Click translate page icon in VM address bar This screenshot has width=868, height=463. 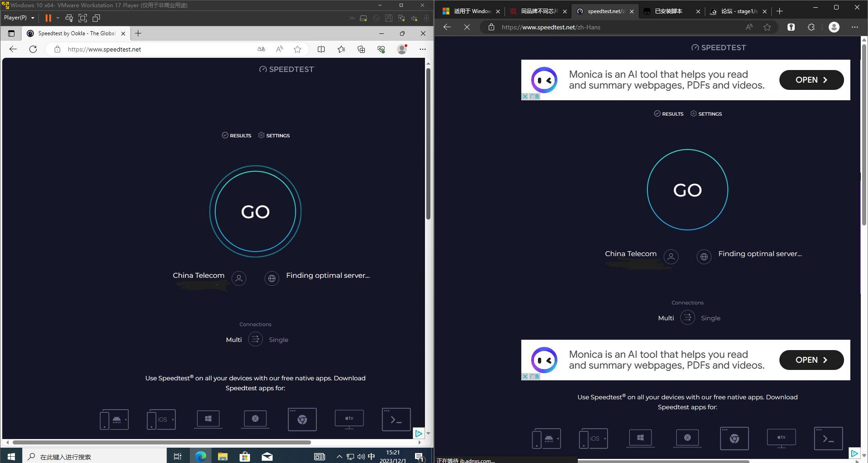[x=261, y=49]
